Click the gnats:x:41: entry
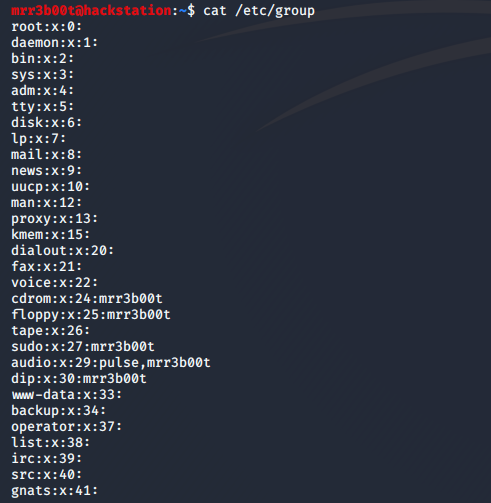Image resolution: width=491 pixels, height=503 pixels. [x=55, y=491]
